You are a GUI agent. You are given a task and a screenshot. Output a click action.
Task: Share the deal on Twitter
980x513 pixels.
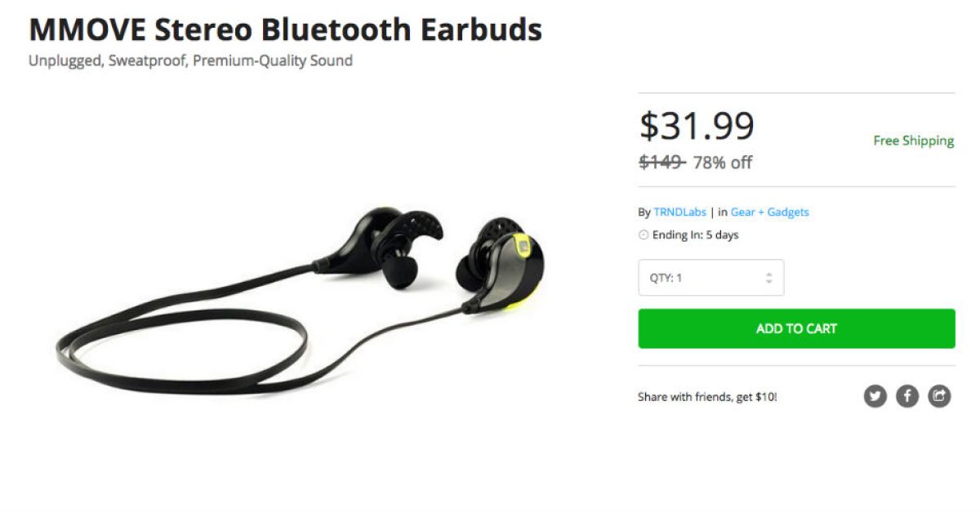[875, 397]
